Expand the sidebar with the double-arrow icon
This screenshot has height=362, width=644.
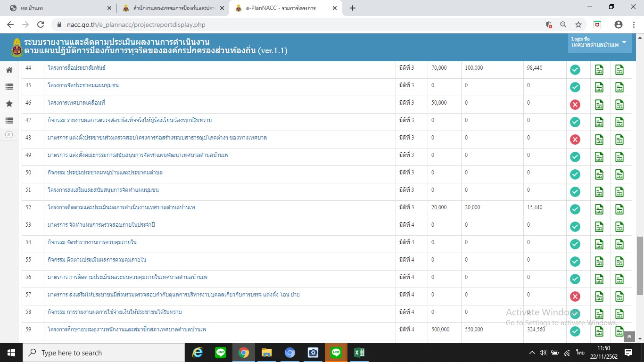click(9, 135)
